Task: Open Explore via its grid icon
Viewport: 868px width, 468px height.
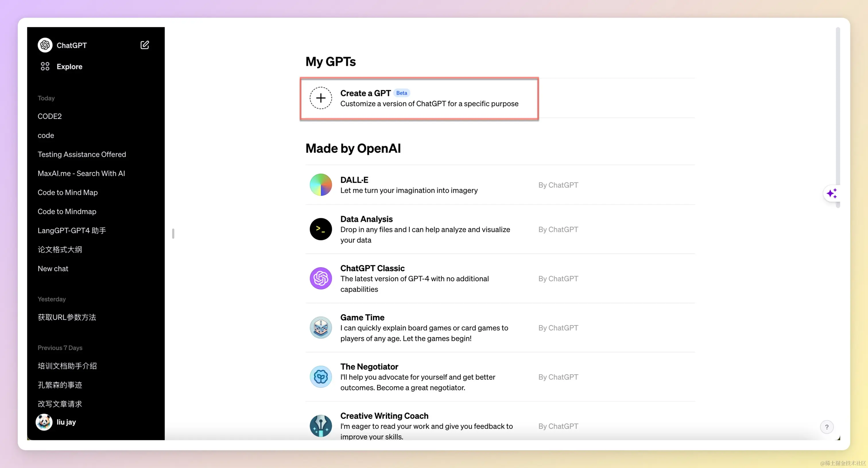Action: 45,66
